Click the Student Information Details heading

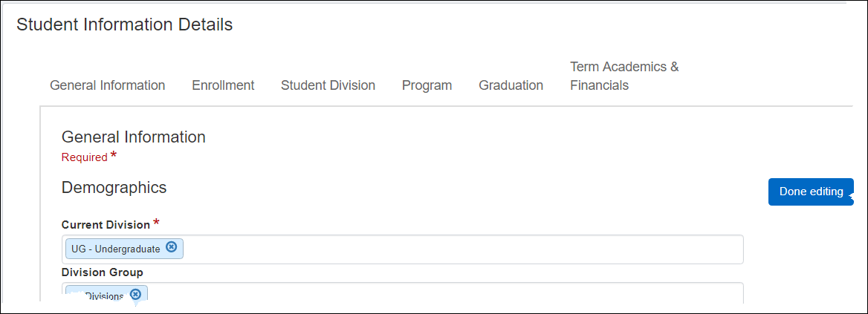click(124, 24)
